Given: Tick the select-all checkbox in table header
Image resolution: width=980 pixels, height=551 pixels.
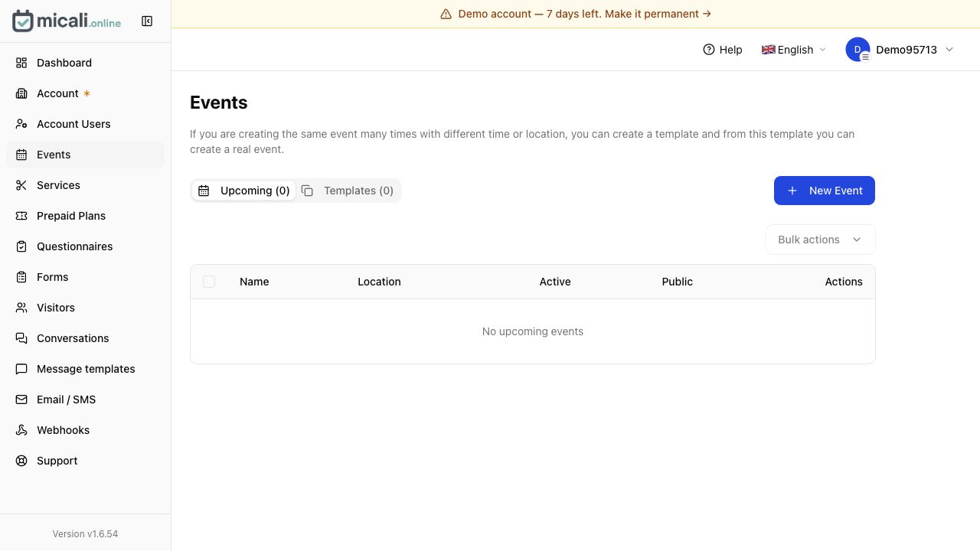Looking at the screenshot, I should [x=209, y=282].
